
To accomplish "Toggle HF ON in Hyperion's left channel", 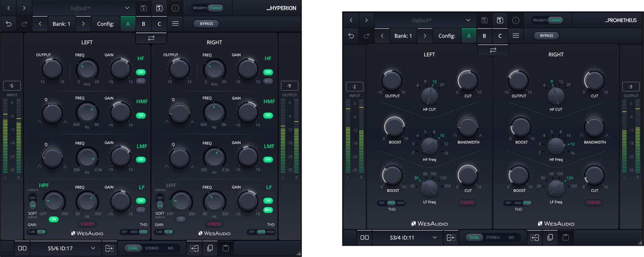I will click(140, 72).
